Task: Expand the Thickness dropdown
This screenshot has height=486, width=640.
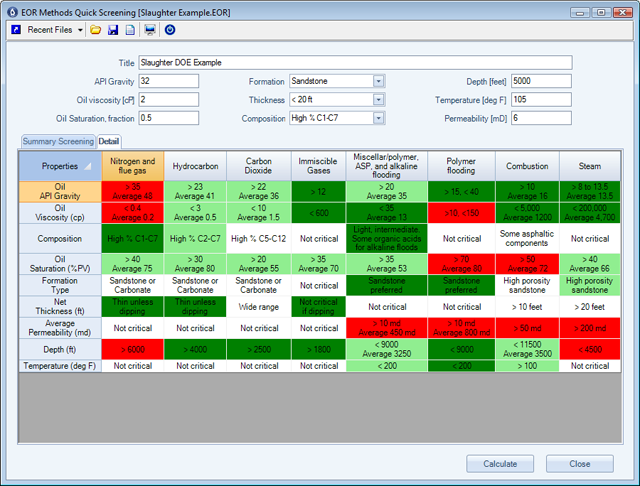Action: point(378,100)
